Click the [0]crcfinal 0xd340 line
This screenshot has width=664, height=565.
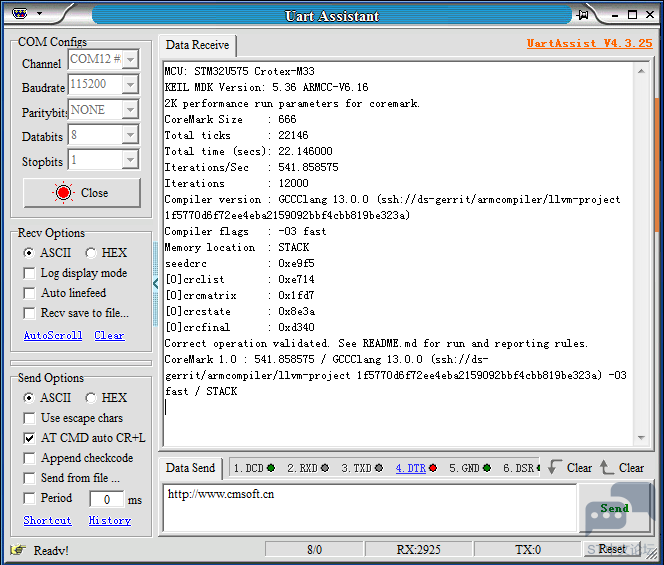(x=239, y=327)
